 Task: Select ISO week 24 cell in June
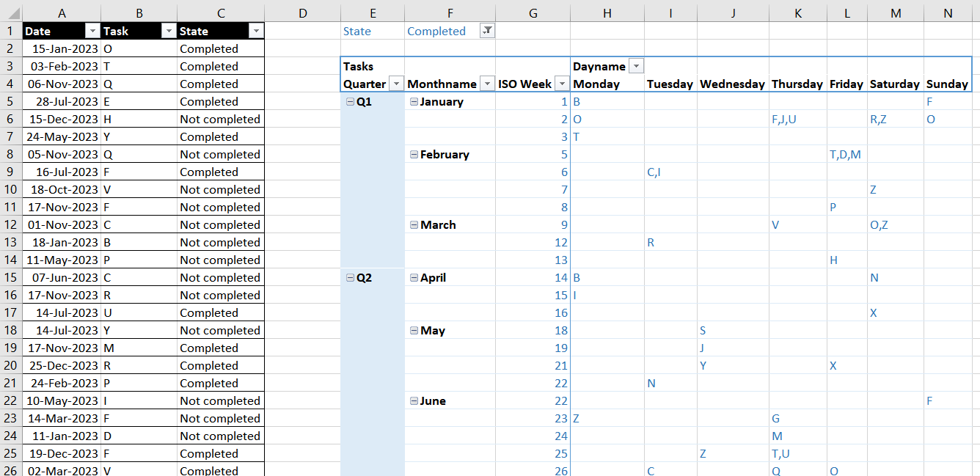533,436
